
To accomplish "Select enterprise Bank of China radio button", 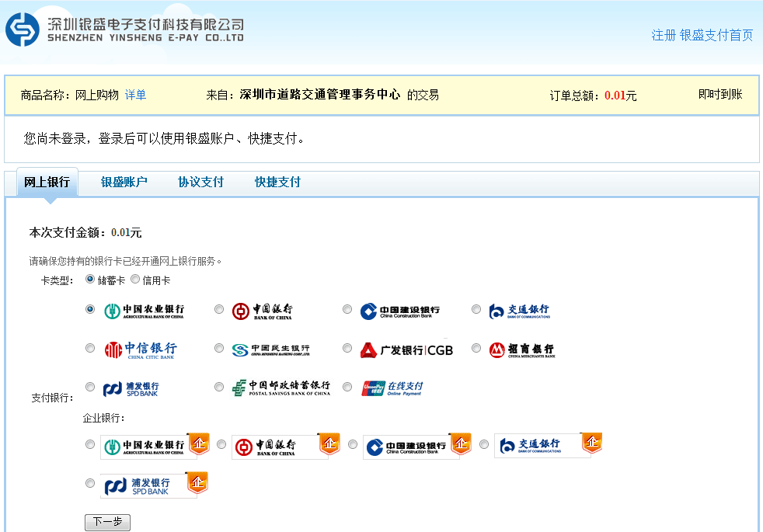I will [x=221, y=444].
